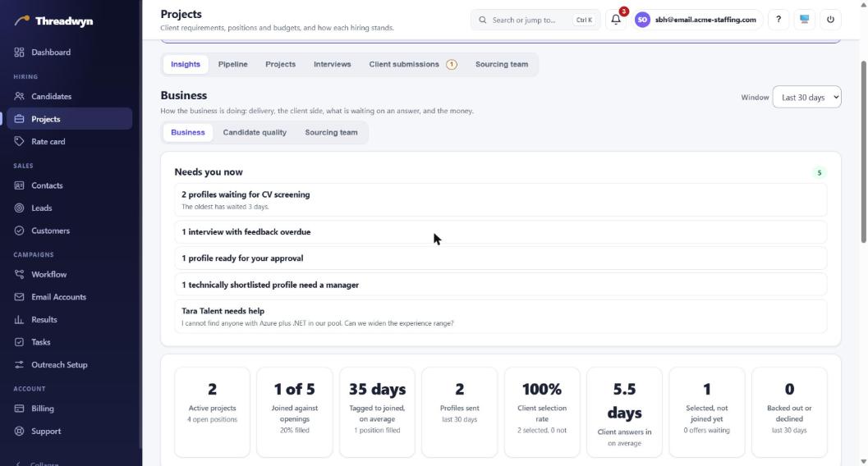
Task: Open the top-level Sourcing team tab
Action: click(x=502, y=64)
